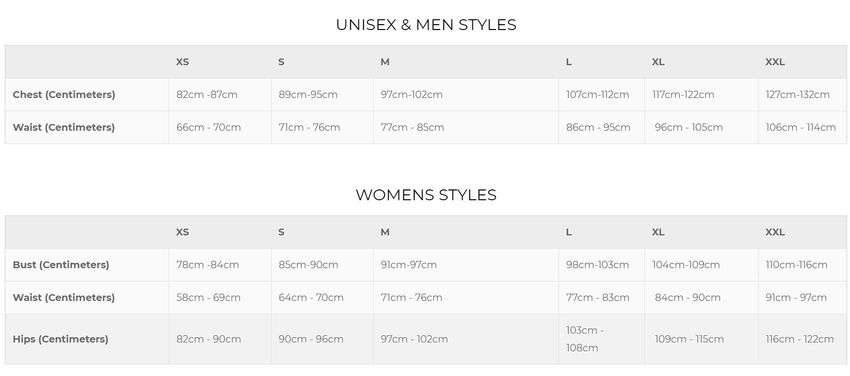Click the Chest (Centimeters) row label
The image size is (850, 376).
(x=64, y=94)
